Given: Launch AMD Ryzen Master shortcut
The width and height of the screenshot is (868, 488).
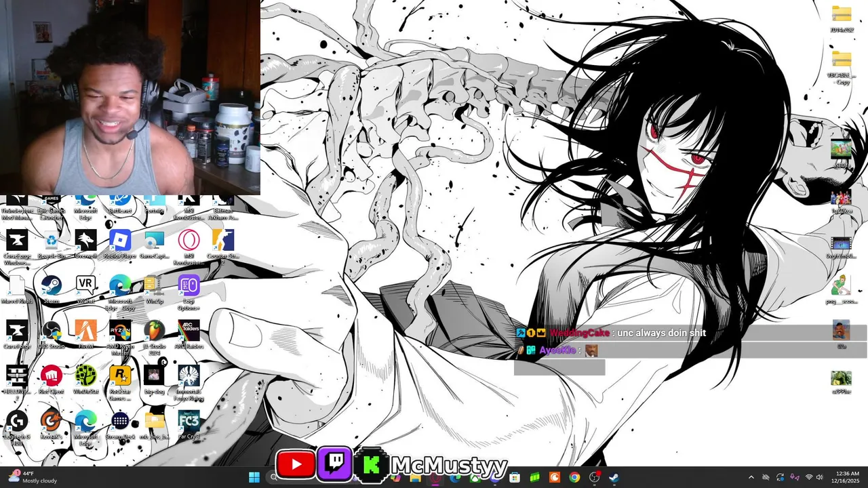Looking at the screenshot, I should (x=120, y=338).
